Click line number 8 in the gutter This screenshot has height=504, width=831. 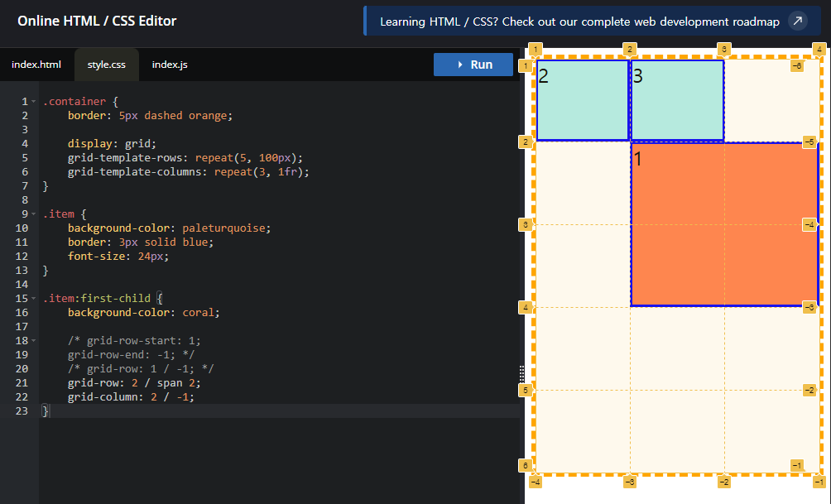24,199
